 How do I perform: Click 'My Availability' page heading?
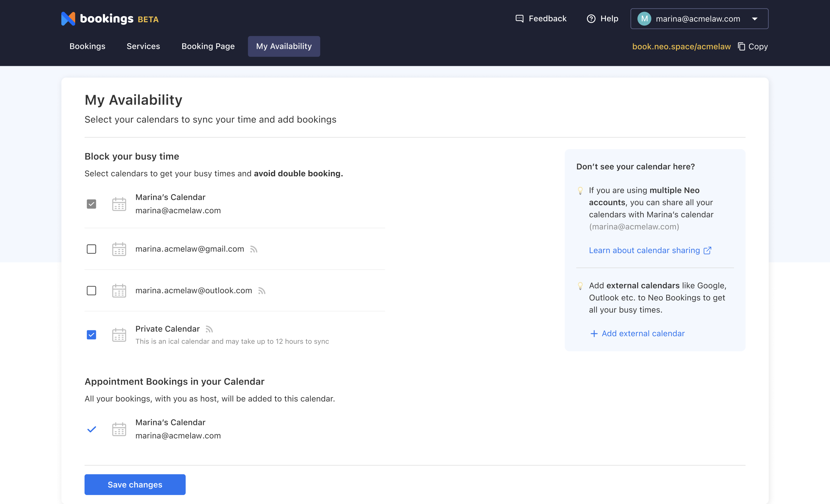coord(133,100)
